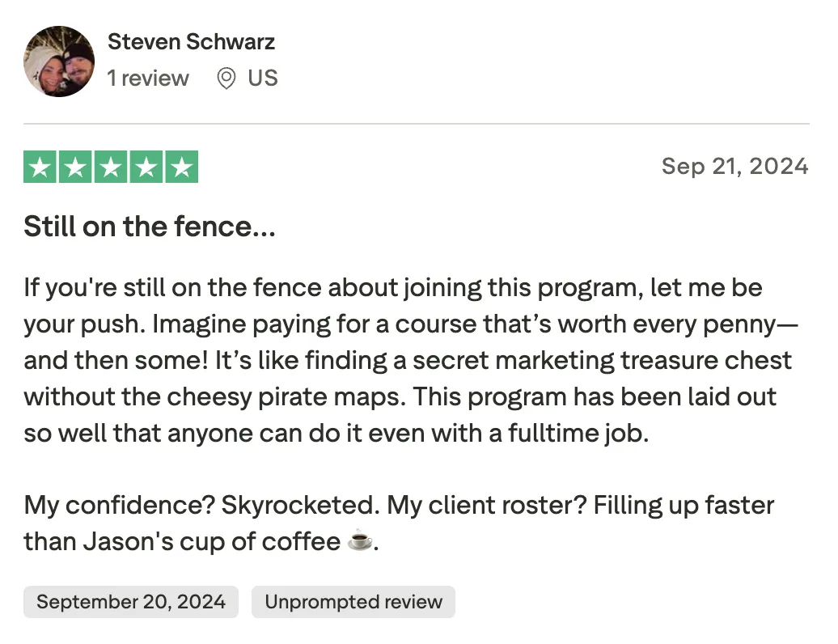The image size is (838, 644).
Task: Click the location pin icon
Action: click(226, 78)
